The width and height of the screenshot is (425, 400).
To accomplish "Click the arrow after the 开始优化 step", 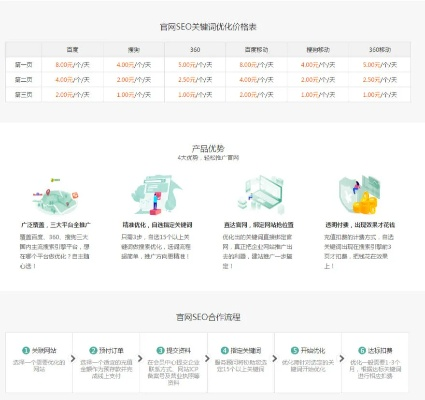I will (x=342, y=359).
